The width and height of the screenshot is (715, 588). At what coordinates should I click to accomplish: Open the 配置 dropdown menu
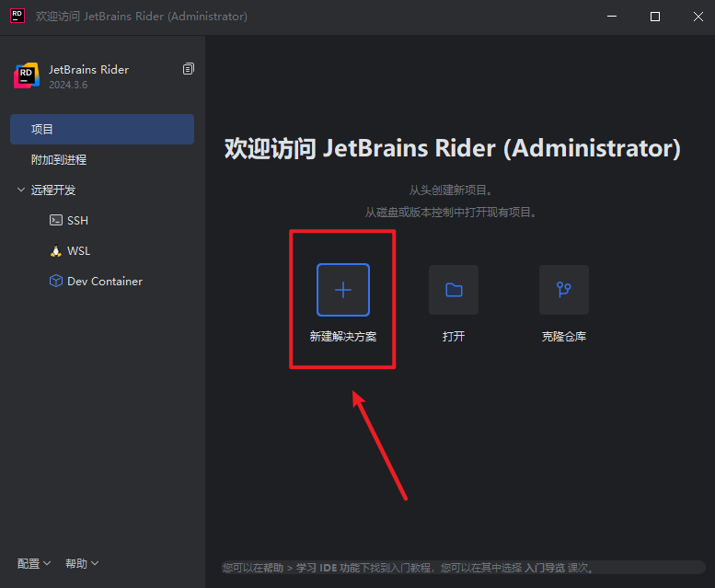coord(34,564)
